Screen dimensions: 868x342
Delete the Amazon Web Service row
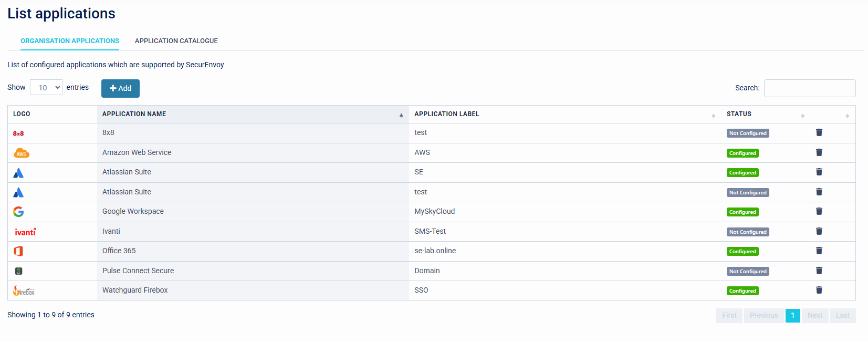[x=819, y=152]
